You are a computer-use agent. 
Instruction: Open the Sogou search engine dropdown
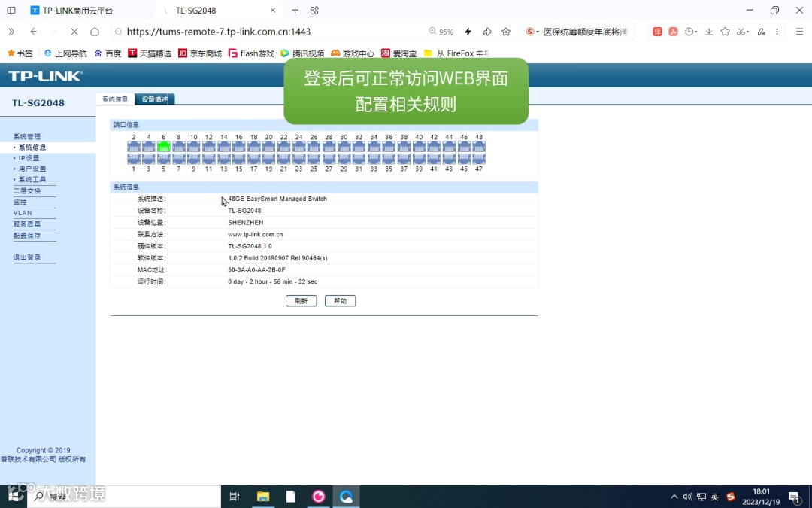click(x=532, y=32)
